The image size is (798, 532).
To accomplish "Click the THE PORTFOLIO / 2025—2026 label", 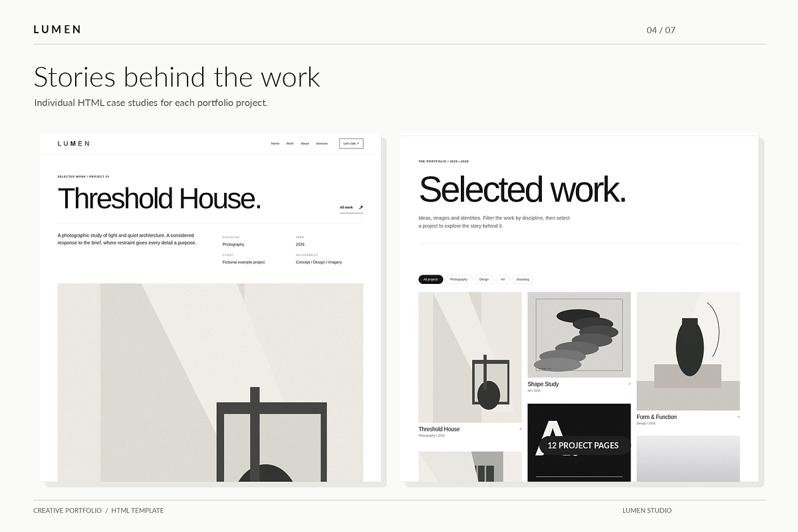I will tap(444, 162).
